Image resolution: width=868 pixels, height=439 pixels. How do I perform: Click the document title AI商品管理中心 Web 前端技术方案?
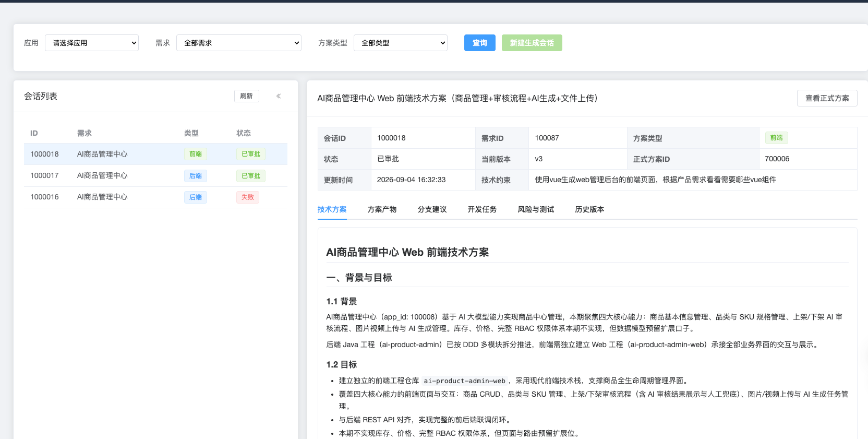coord(407,252)
